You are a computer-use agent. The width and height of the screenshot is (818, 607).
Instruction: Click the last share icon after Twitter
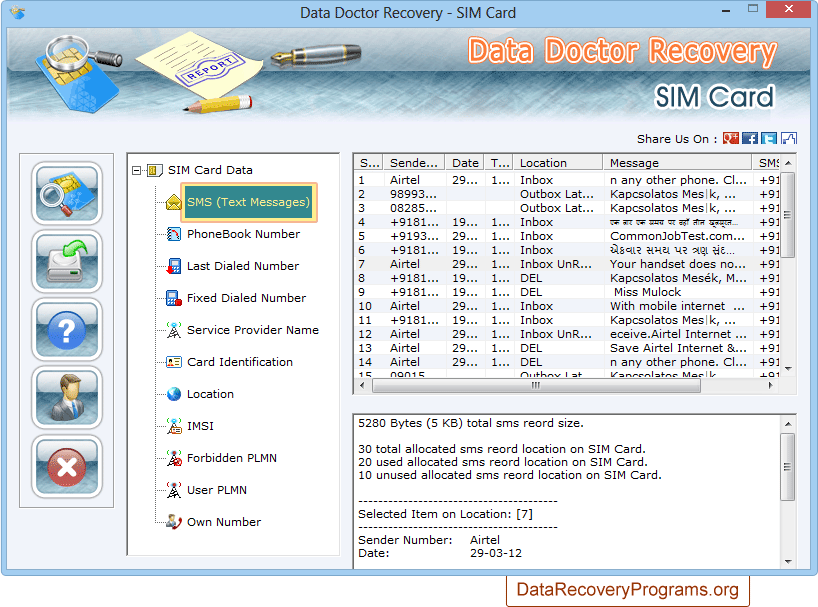(x=789, y=138)
